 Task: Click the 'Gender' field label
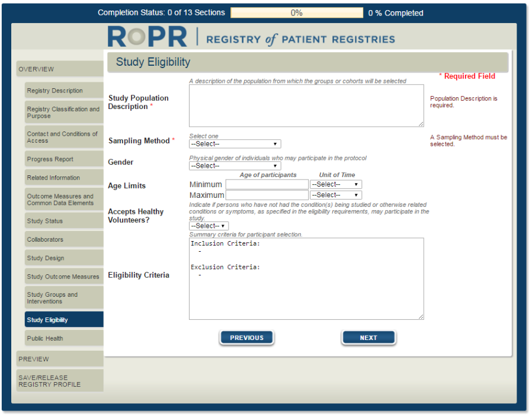[x=120, y=162]
